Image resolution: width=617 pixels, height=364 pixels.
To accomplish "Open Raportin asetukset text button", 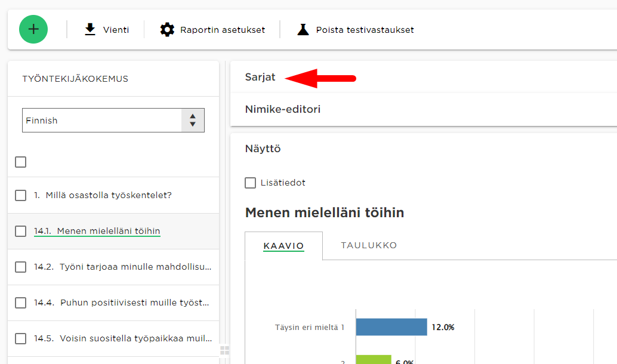I will pos(223,30).
